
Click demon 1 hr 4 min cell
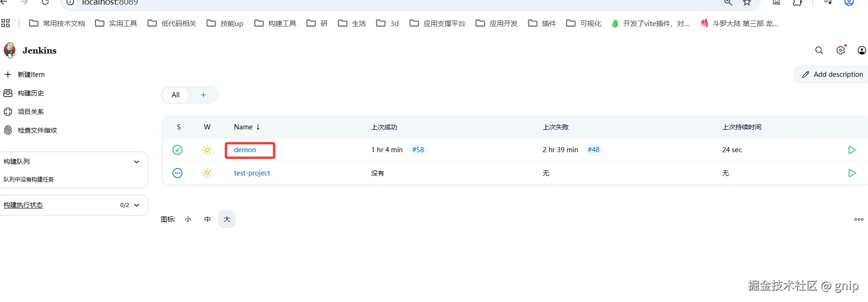coord(387,150)
